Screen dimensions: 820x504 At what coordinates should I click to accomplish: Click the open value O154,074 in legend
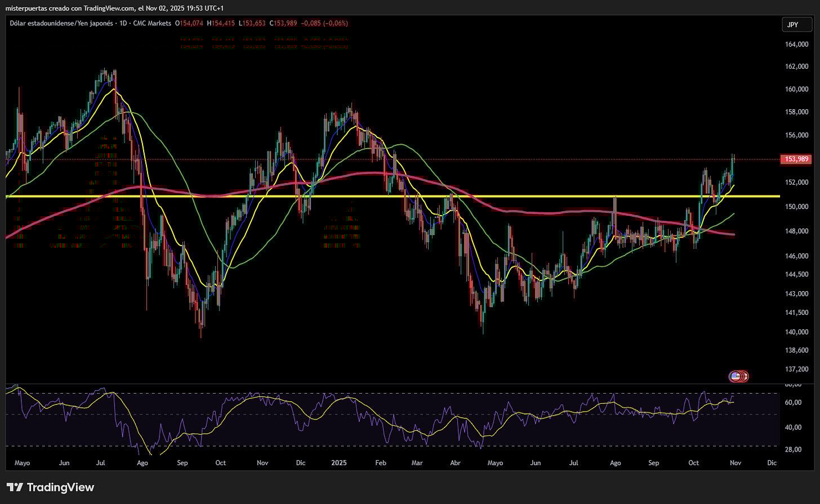(x=189, y=23)
